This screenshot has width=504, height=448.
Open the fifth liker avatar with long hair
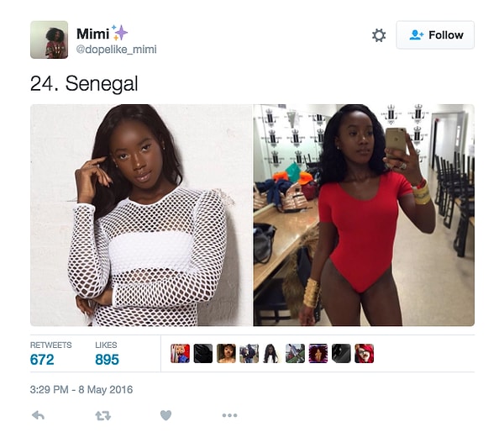click(272, 354)
